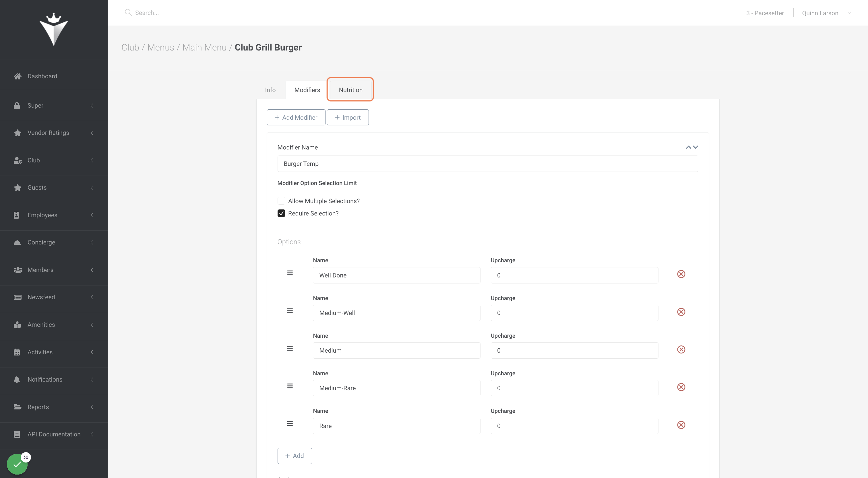Click the Modifier Name input field

click(488, 164)
